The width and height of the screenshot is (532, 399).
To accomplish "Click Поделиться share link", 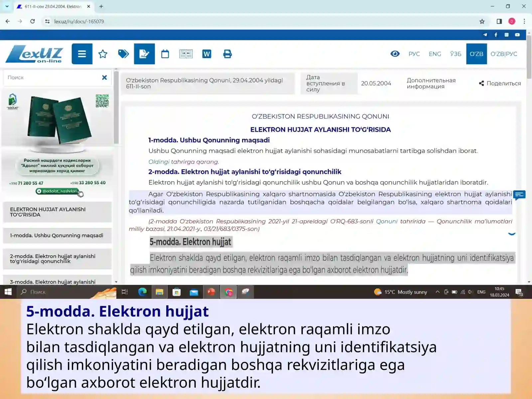I will pyautogui.click(x=500, y=83).
